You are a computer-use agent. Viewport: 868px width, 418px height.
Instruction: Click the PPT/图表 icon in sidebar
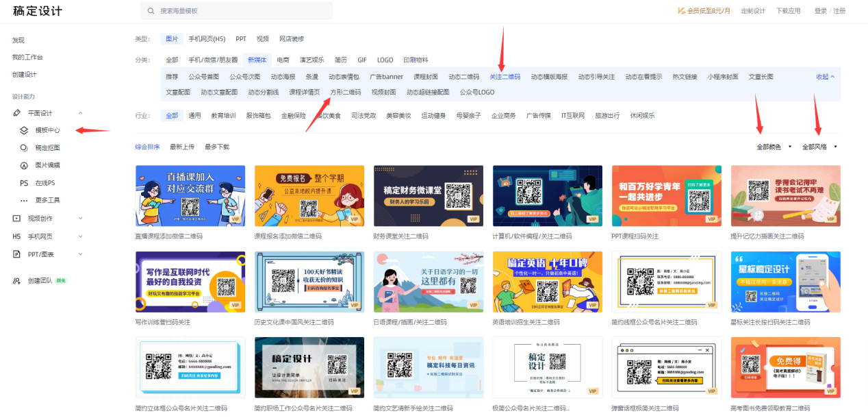tap(17, 254)
